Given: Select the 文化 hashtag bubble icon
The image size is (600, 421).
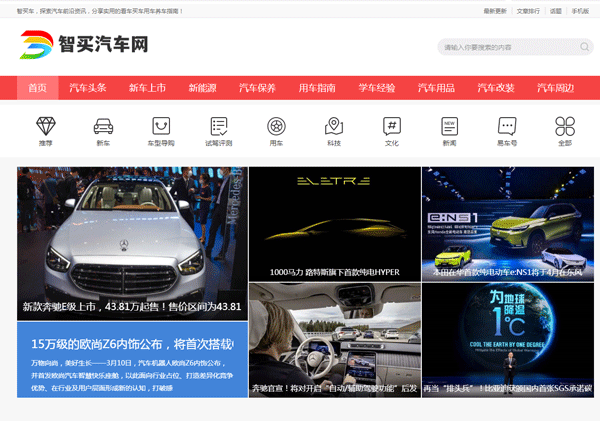Looking at the screenshot, I should pyautogui.click(x=392, y=126).
